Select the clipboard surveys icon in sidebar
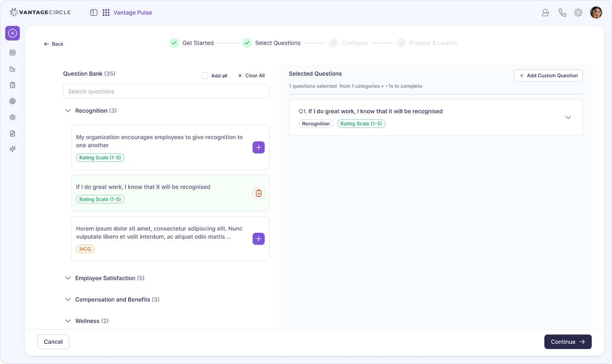The height and width of the screenshot is (364, 612). 12,85
